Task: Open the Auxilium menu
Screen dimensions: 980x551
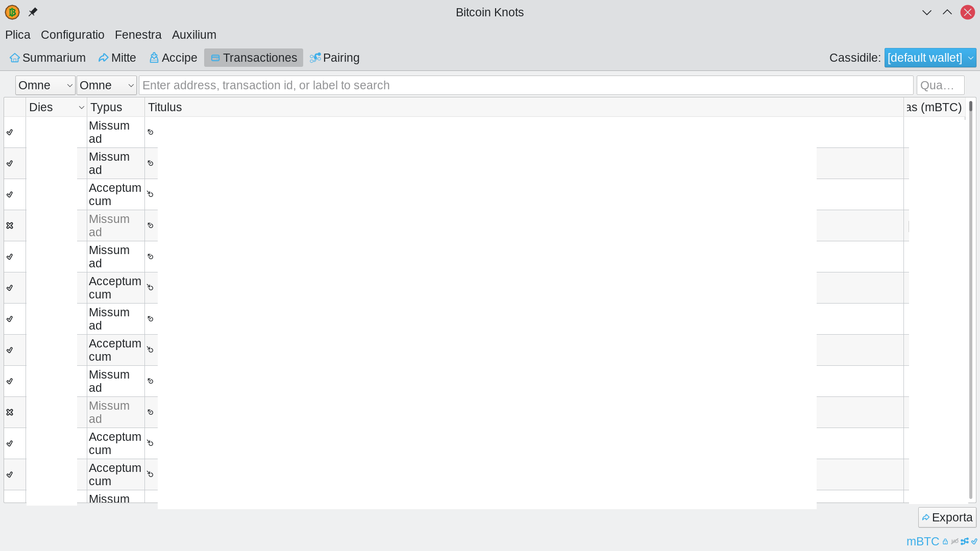Action: click(x=194, y=35)
